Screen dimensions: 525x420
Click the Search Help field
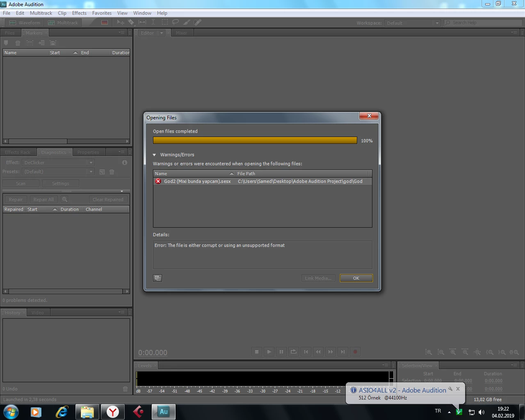[x=483, y=23]
